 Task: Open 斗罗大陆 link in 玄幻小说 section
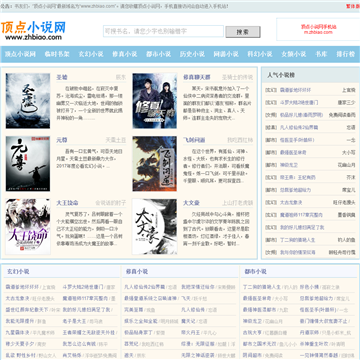click(x=83, y=287)
